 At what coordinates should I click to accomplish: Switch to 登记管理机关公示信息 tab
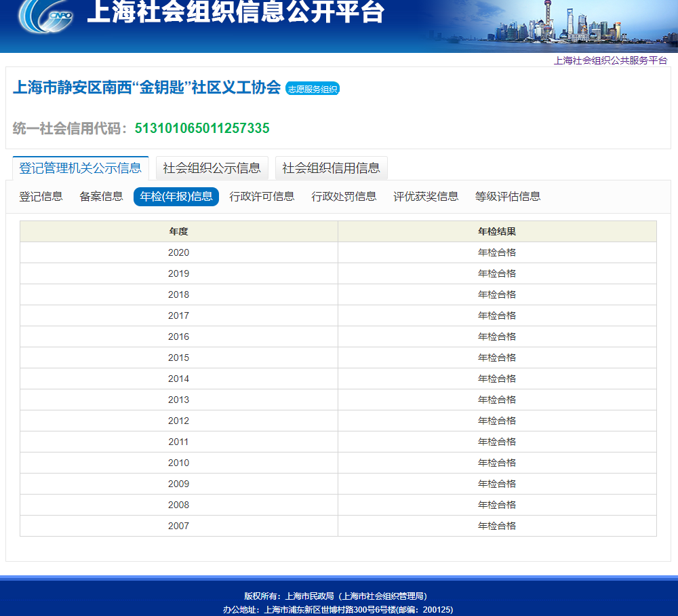(80, 168)
